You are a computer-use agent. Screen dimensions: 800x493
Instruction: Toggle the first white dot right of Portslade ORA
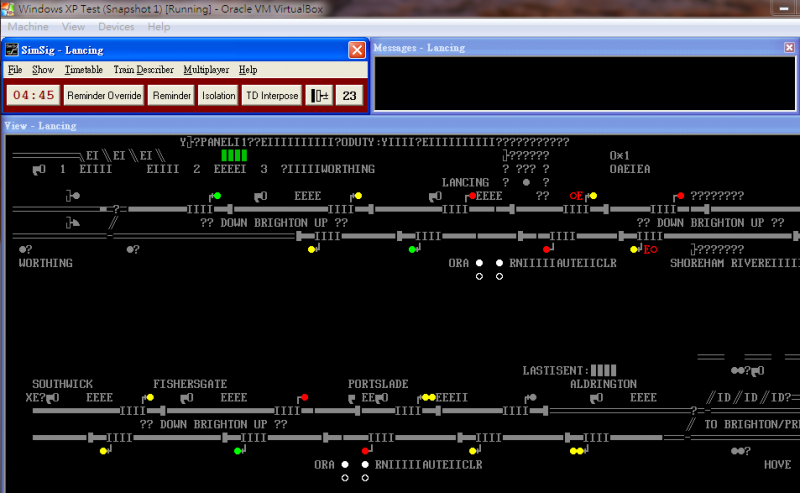[345, 464]
